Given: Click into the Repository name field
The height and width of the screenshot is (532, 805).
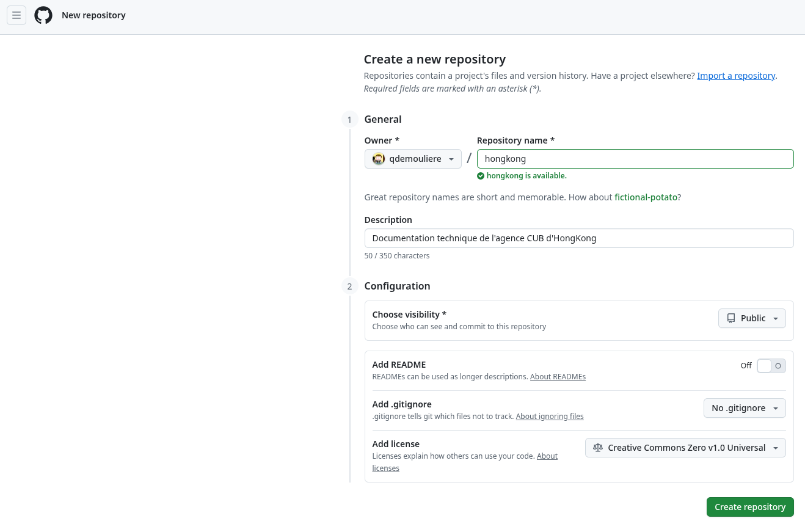Looking at the screenshot, I should click(635, 159).
